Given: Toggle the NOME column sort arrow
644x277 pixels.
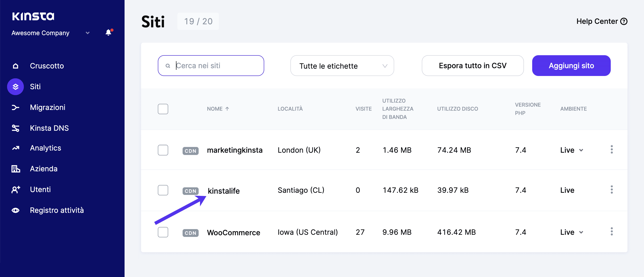Looking at the screenshot, I should pyautogui.click(x=227, y=109).
